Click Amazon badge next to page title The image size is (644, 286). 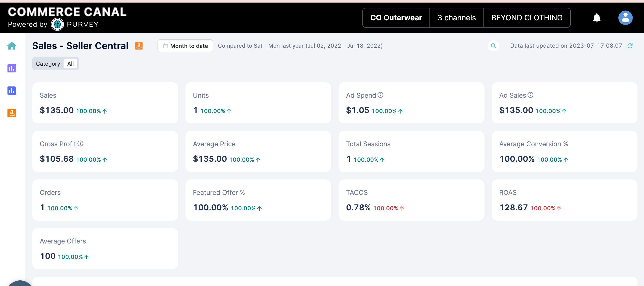[x=139, y=46]
